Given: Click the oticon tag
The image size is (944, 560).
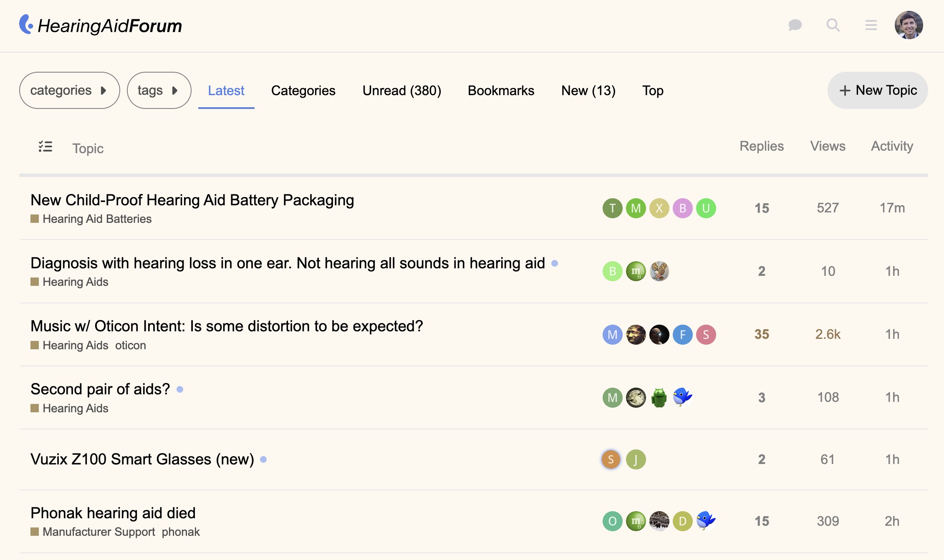Looking at the screenshot, I should 131,346.
